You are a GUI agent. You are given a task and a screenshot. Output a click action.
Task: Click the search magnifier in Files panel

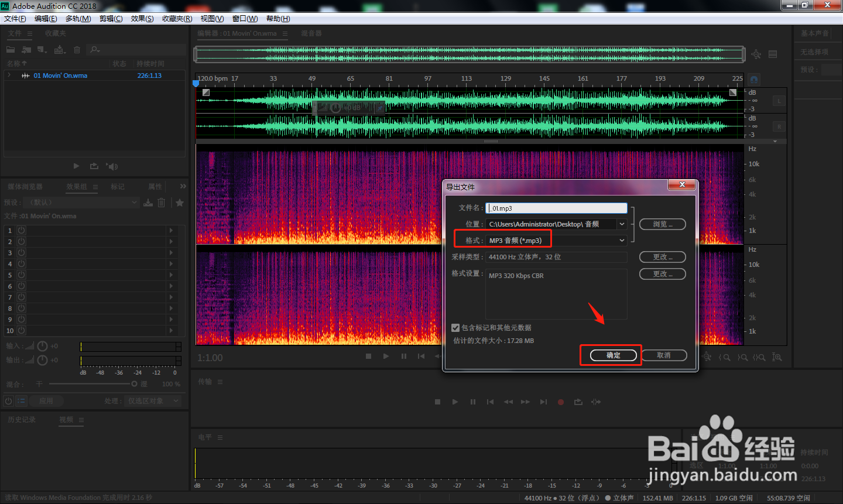pos(95,50)
